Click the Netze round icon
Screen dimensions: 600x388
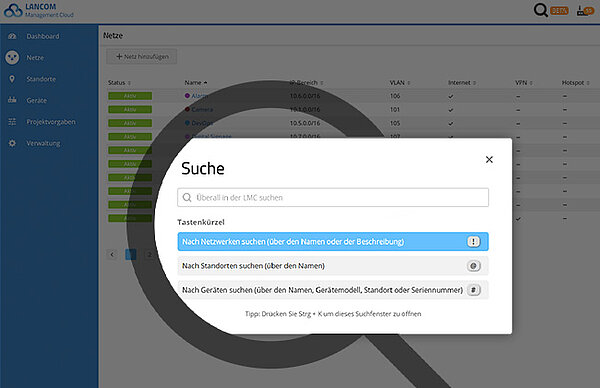coord(12,58)
